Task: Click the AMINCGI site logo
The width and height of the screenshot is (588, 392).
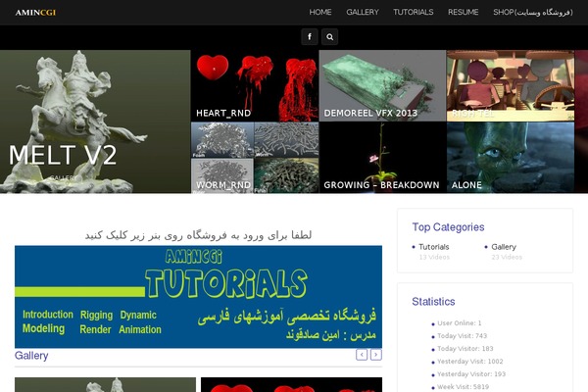Action: point(35,13)
